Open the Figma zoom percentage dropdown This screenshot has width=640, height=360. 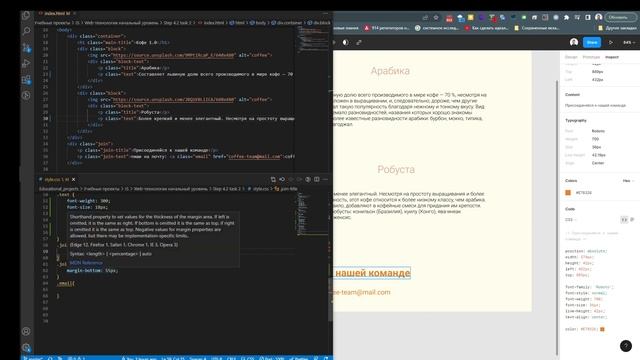[x=629, y=42]
